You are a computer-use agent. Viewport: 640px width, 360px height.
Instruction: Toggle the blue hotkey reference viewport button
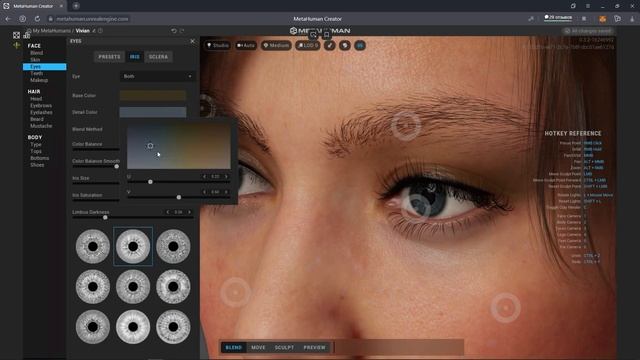360,45
